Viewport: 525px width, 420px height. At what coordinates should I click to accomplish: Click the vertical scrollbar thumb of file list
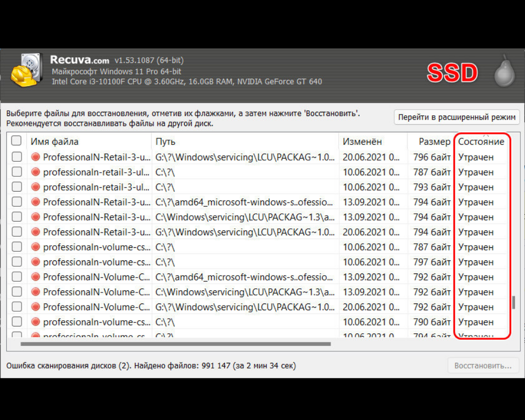[513, 302]
